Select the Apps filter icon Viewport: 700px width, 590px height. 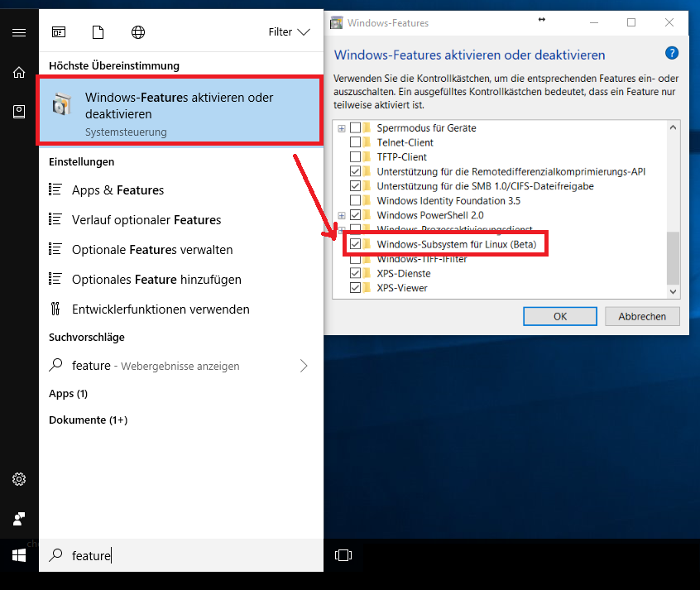point(59,32)
